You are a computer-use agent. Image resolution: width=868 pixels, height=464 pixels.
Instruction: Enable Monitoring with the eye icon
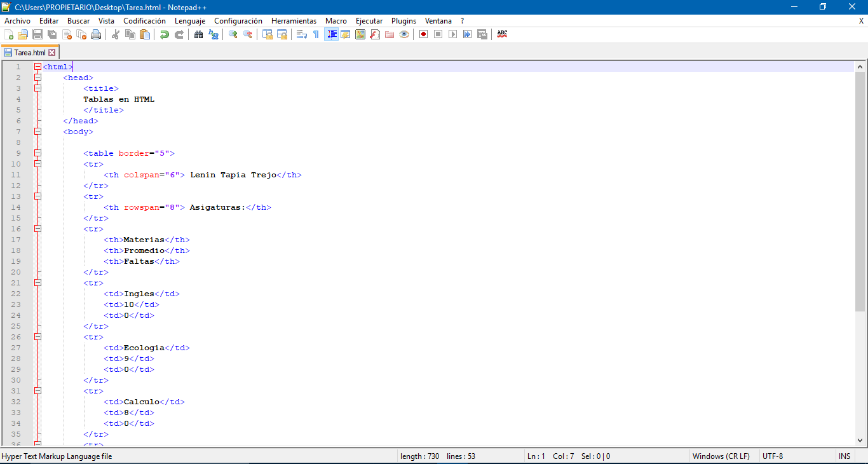403,34
